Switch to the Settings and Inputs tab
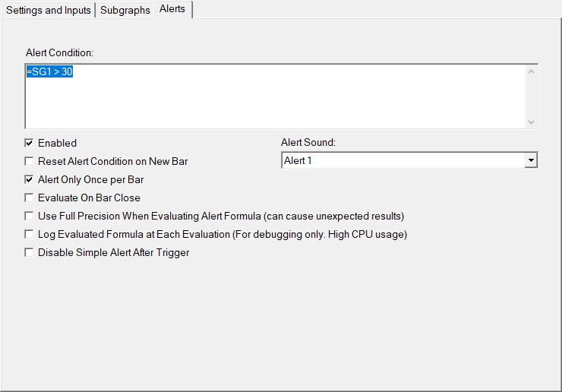The height and width of the screenshot is (392, 562). click(x=49, y=10)
